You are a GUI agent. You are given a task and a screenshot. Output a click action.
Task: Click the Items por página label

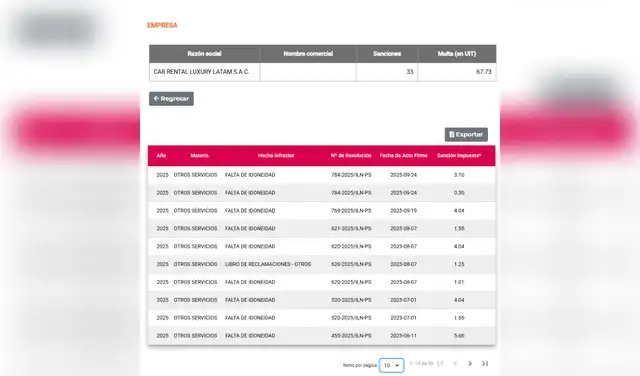[360, 365]
